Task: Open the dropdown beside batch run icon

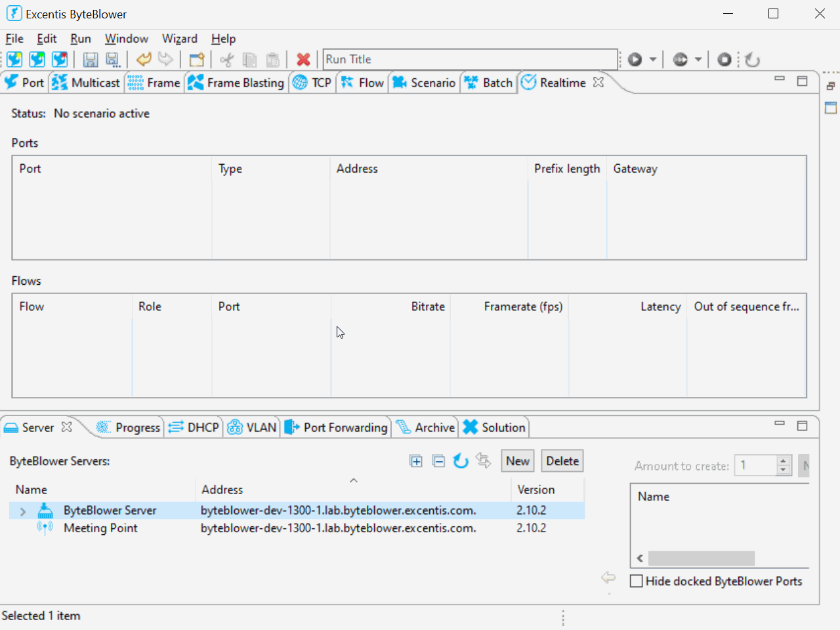Action: point(698,60)
